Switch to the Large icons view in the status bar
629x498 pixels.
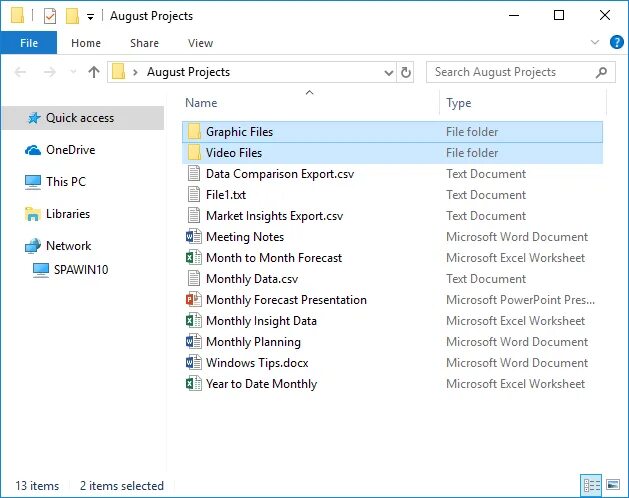(x=611, y=486)
